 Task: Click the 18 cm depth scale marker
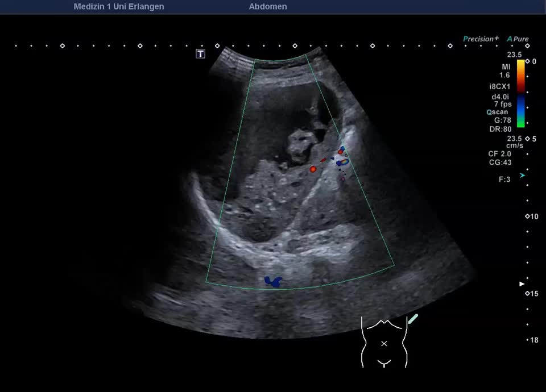click(x=533, y=340)
